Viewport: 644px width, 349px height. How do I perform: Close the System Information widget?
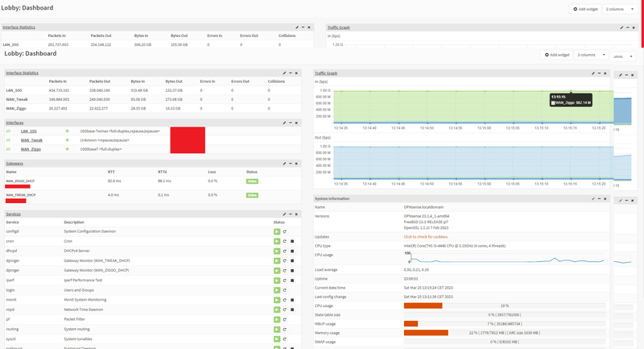605,198
